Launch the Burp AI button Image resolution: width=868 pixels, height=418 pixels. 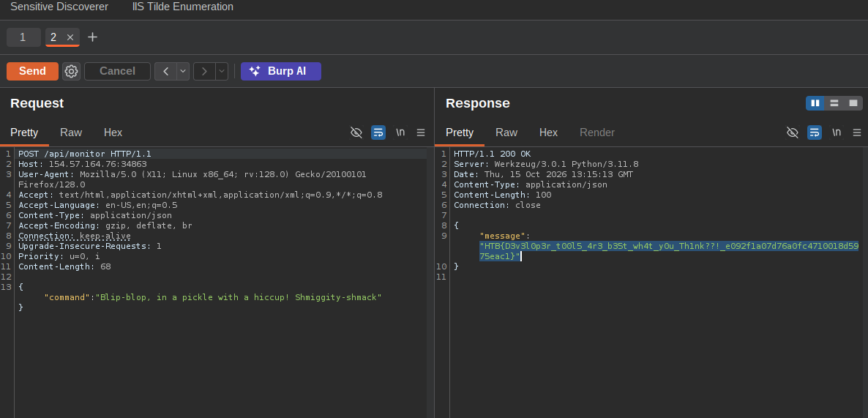280,72
